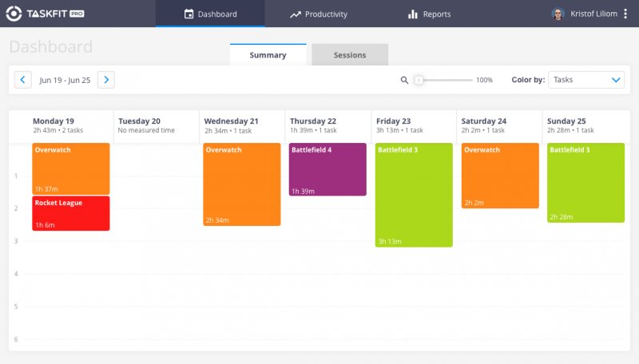Click the 100% zoom value
Screen dimensions: 639x364
point(485,80)
